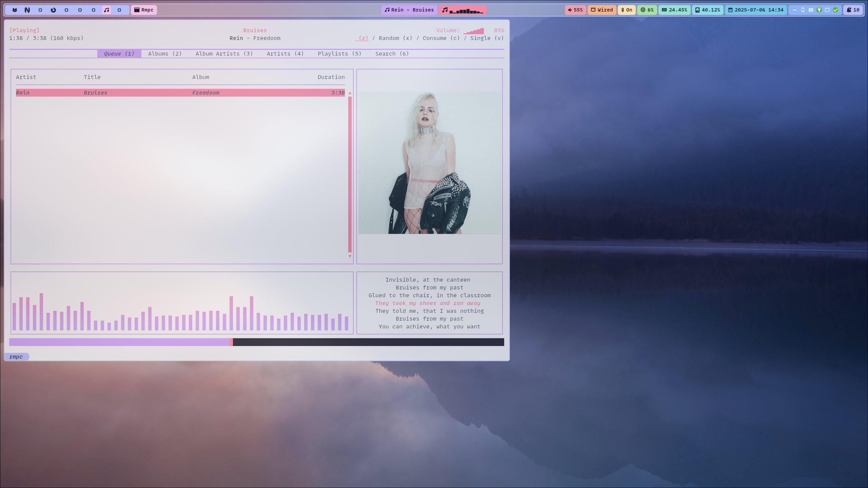This screenshot has height=488, width=868.
Task: Click the queue scrollbar down arrow
Action: pos(350,257)
